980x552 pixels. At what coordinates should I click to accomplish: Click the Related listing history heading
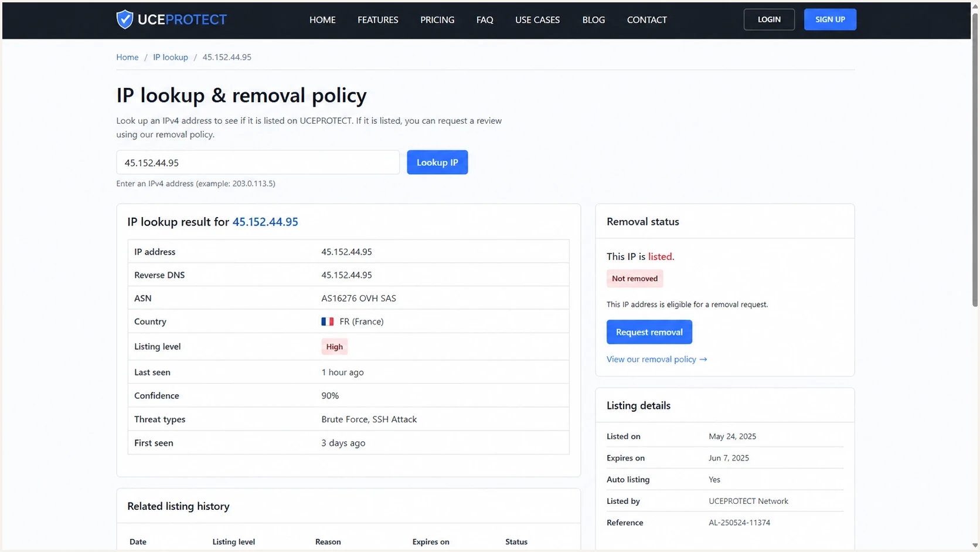[x=178, y=506]
